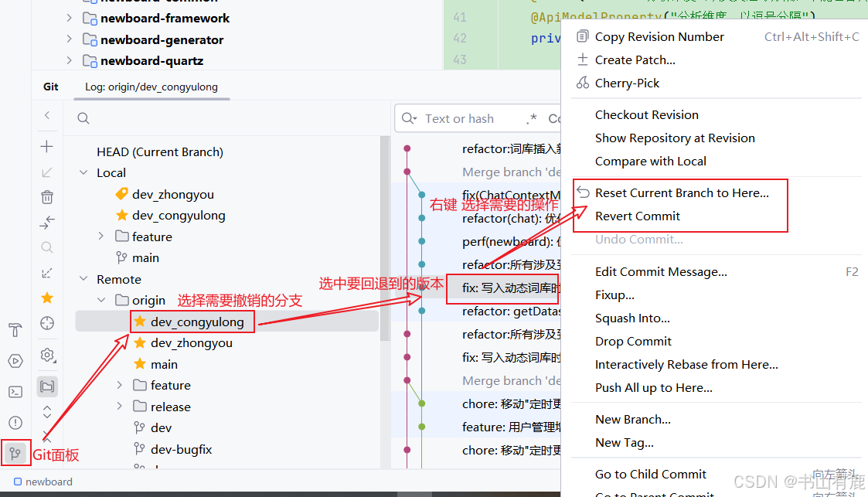Open the Git tool window icon
868x497 pixels.
pyautogui.click(x=15, y=454)
